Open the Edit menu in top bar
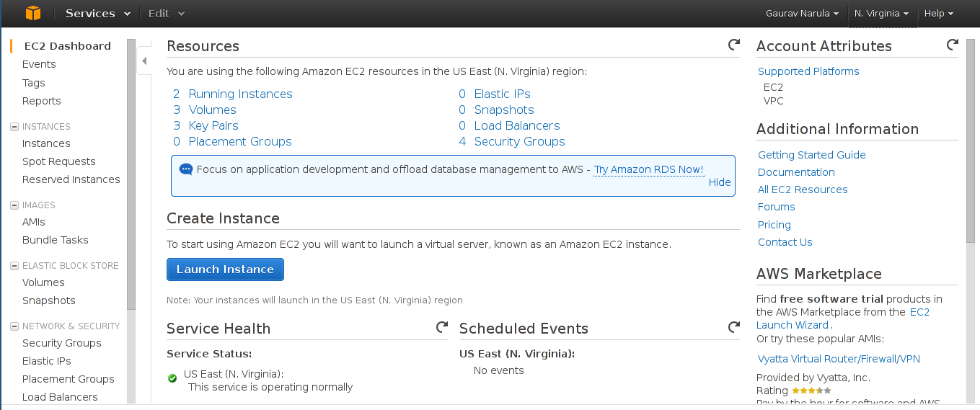Screen dimensions: 980x410 point(166,13)
